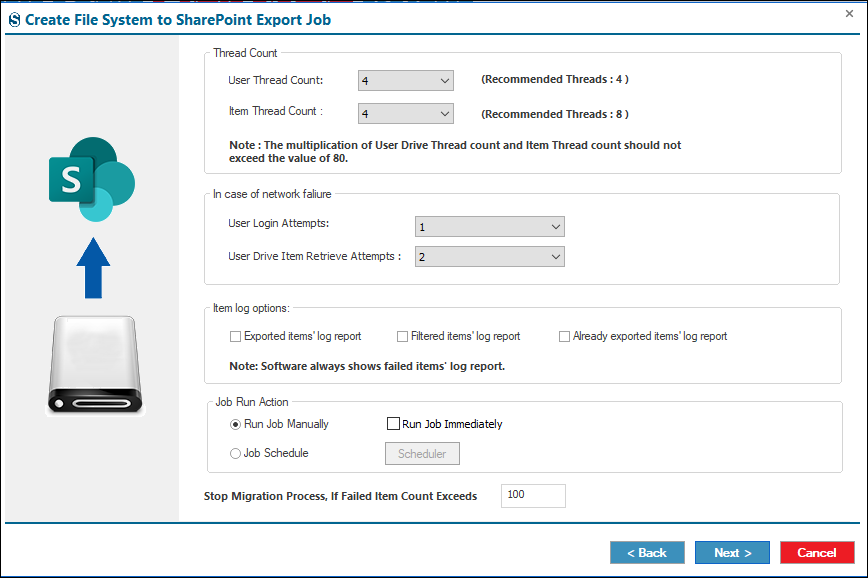Viewport: 868px width, 578px height.
Task: Open the User Thread Count dropdown
Action: click(406, 81)
